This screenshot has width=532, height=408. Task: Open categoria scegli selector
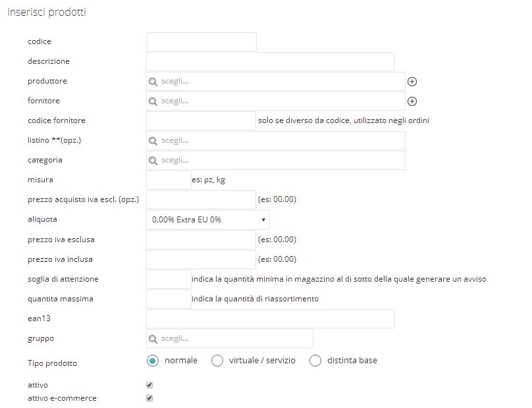tap(276, 160)
